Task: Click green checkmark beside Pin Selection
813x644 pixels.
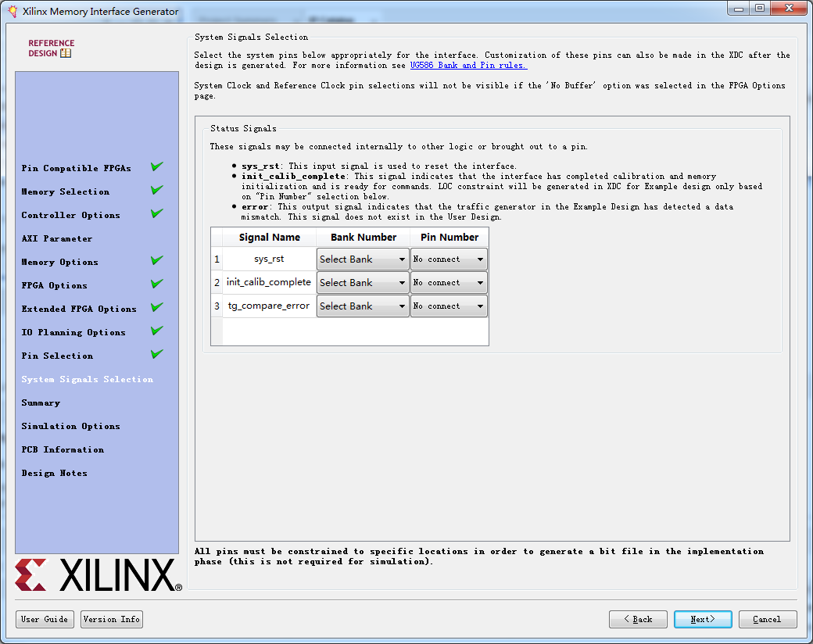Action: click(157, 354)
